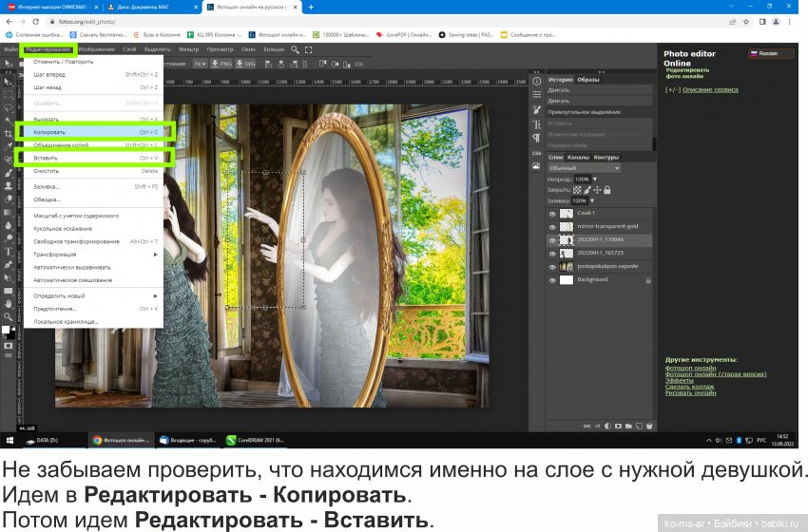This screenshot has height=532, width=808.
Task: Select the Rectangular Marquee tool
Action: pyautogui.click(x=9, y=95)
